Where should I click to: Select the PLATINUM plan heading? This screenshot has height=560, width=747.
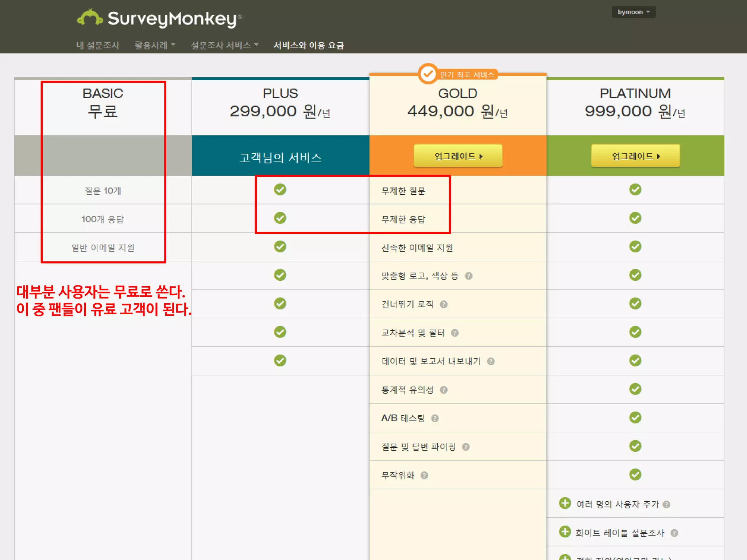click(635, 93)
